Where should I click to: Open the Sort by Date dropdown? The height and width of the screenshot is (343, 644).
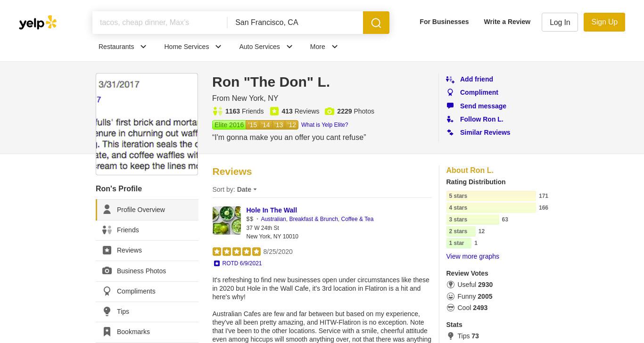point(247,189)
